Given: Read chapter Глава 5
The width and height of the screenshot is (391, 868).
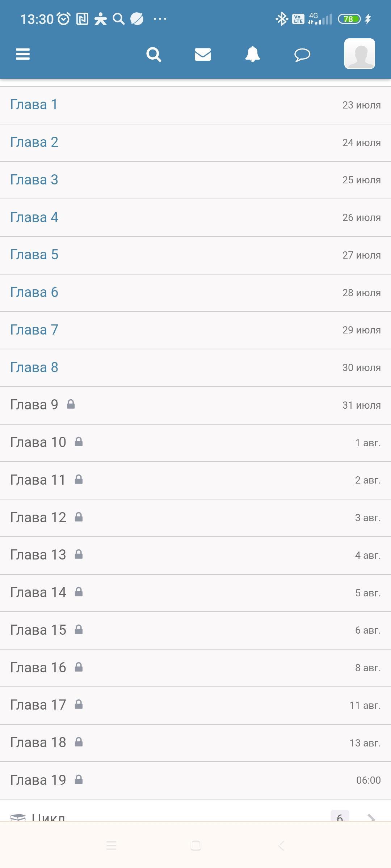Looking at the screenshot, I should (34, 255).
